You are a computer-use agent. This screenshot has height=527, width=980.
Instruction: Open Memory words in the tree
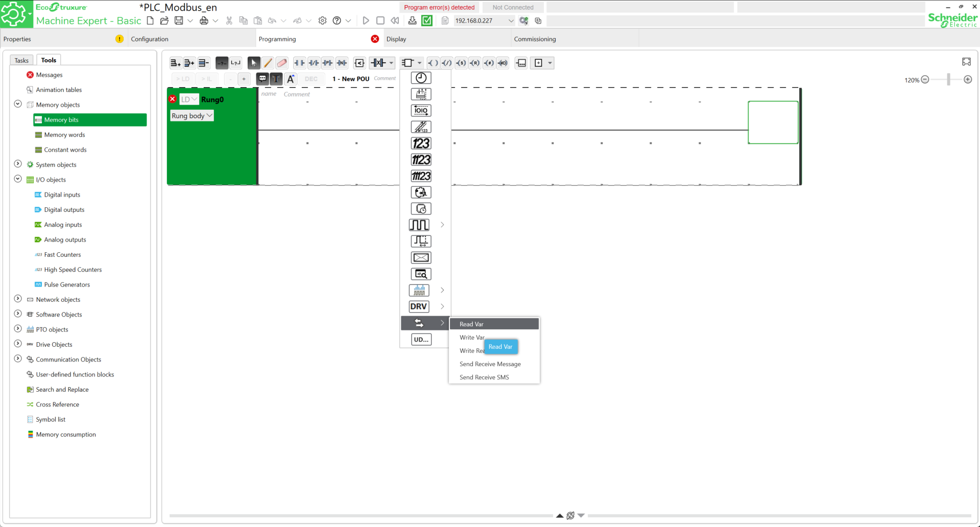pyautogui.click(x=64, y=135)
